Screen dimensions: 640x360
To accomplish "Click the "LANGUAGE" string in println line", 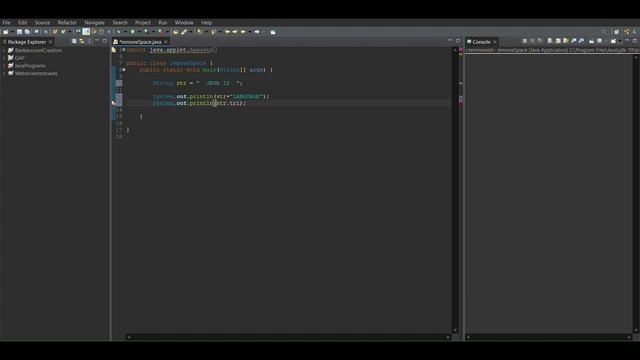I will (246, 96).
